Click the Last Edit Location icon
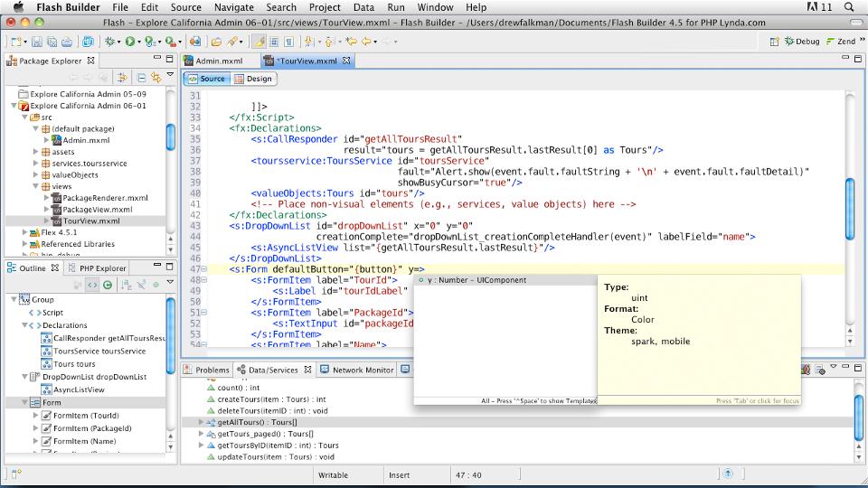Screen dimensions: 868x488 pyautogui.click(x=352, y=42)
